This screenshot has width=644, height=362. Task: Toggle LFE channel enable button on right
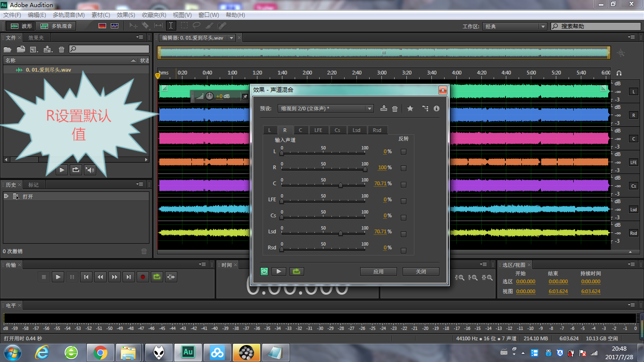pyautogui.click(x=633, y=162)
